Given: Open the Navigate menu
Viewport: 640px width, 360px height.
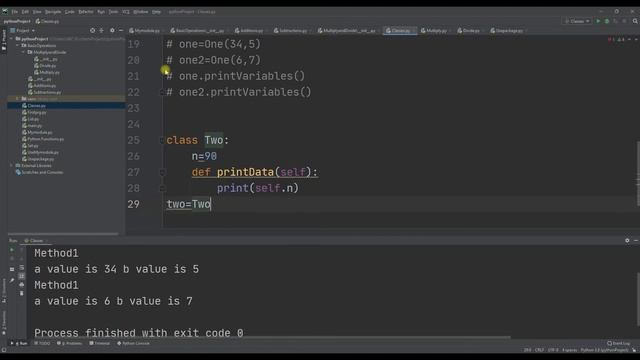Looking at the screenshot, I should [53, 12].
